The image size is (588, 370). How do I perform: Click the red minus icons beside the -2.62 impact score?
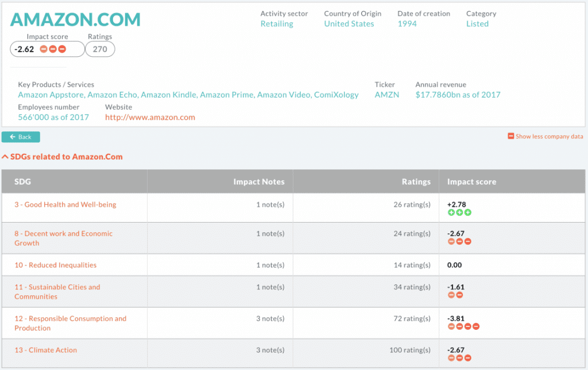[53, 49]
